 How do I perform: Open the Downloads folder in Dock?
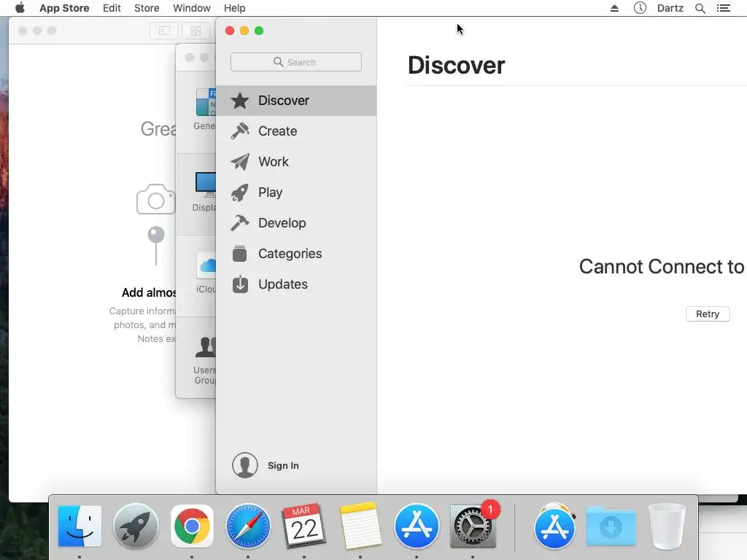[x=611, y=526]
